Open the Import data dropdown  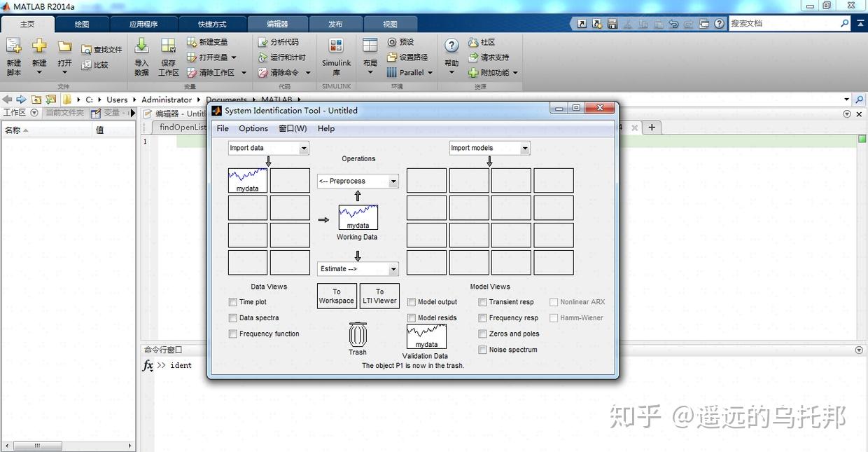(x=267, y=148)
